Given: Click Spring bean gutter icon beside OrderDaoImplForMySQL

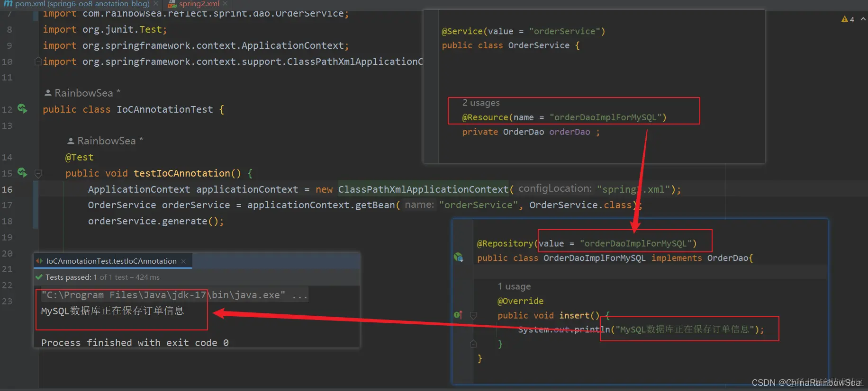Looking at the screenshot, I should (x=458, y=258).
